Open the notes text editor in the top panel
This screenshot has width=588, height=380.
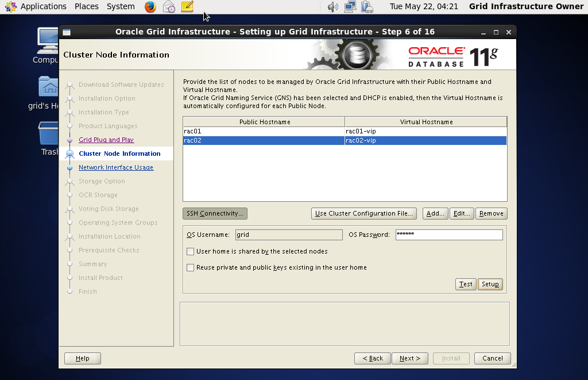coord(186,7)
